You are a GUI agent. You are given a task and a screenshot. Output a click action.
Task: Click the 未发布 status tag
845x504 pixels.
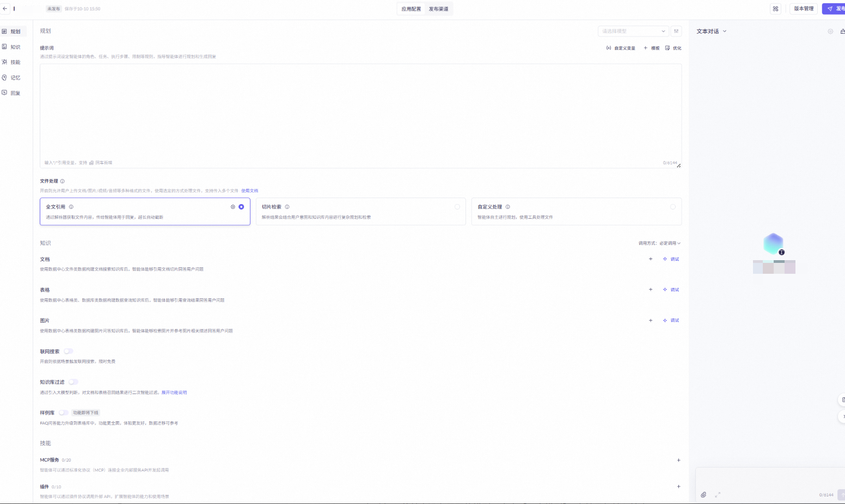53,9
